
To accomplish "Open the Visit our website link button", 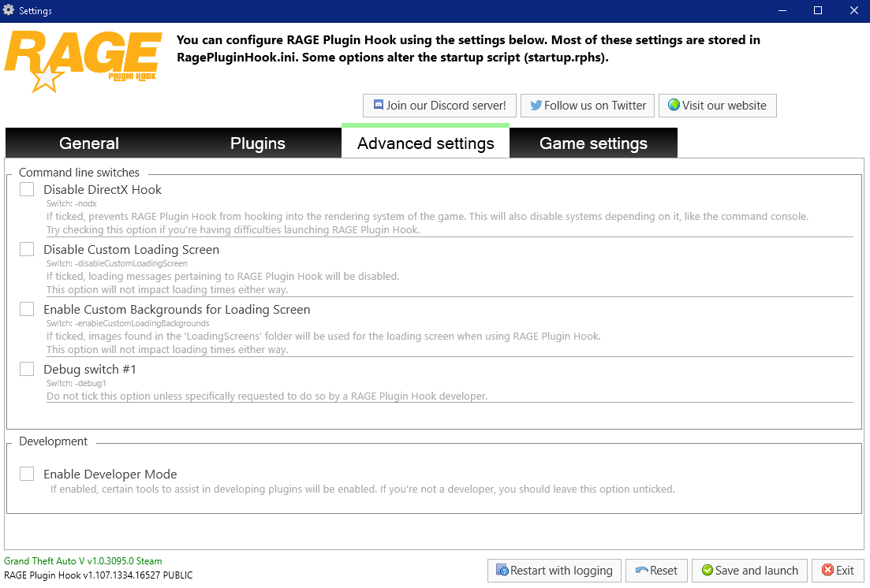I will point(718,106).
